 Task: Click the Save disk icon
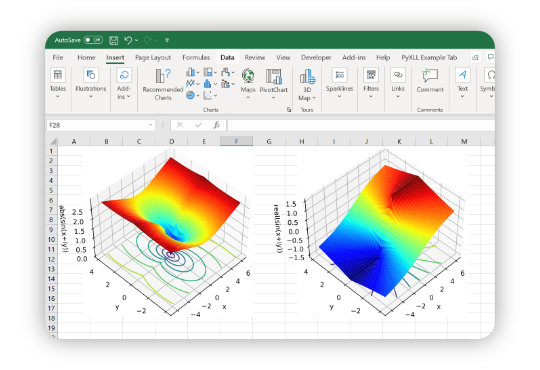(113, 40)
